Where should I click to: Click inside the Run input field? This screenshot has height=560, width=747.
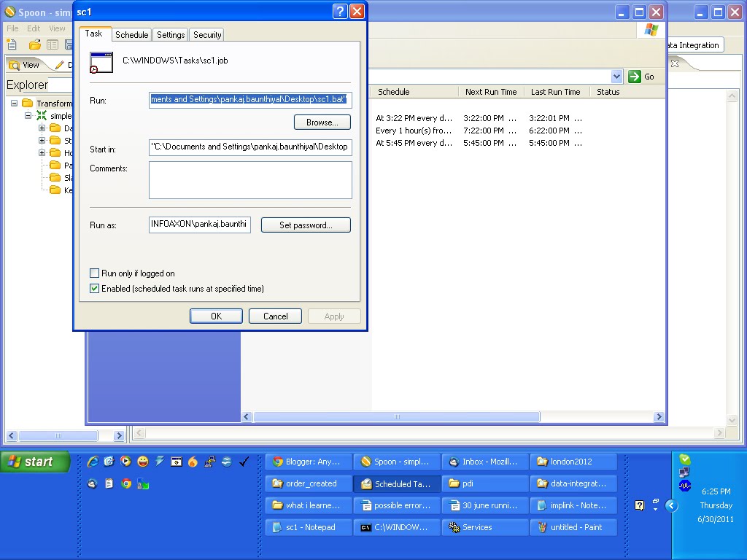(x=250, y=100)
